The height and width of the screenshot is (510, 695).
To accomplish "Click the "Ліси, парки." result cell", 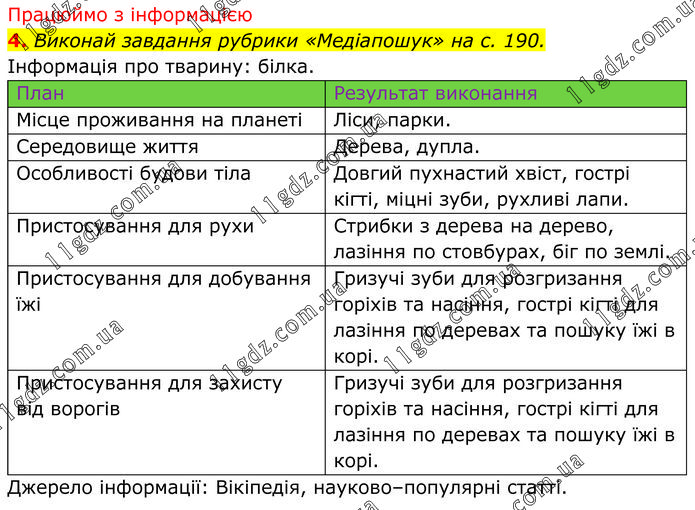I will (393, 120).
